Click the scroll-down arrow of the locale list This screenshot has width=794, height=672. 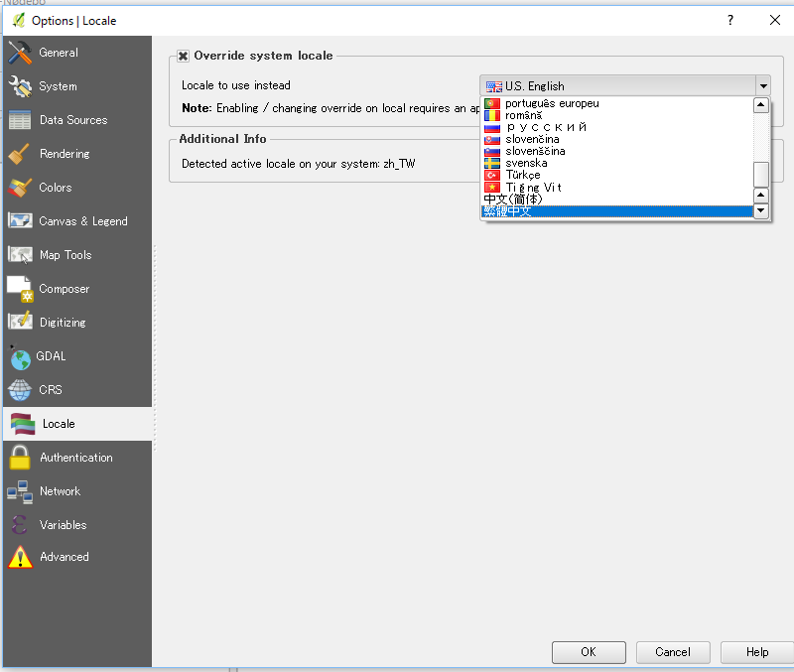pyautogui.click(x=761, y=210)
